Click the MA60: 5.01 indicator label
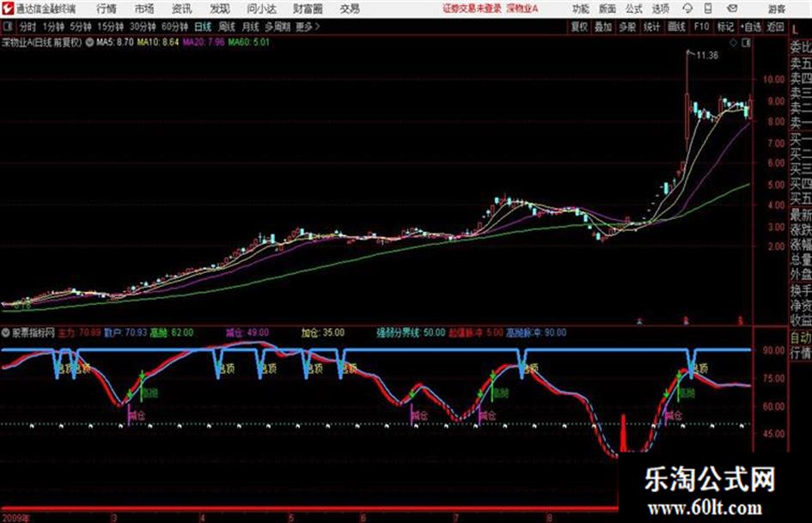812x523 pixels. 249,42
